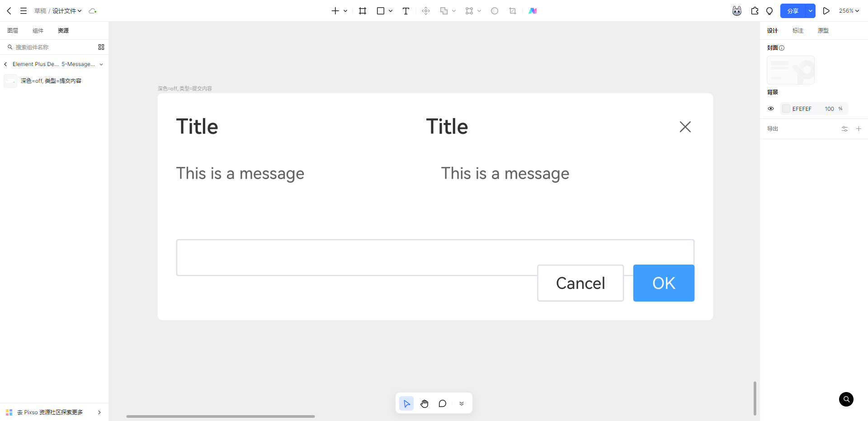Toggle grid view of assets list
This screenshot has height=421, width=868.
click(x=101, y=47)
